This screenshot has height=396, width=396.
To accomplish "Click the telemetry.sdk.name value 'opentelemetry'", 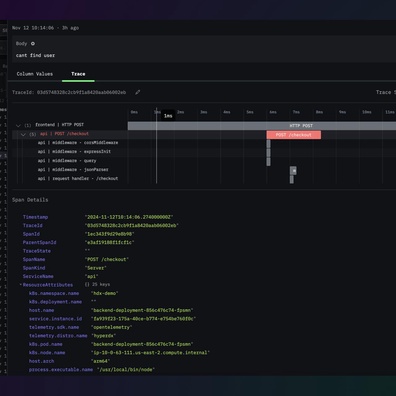I will coord(112,327).
